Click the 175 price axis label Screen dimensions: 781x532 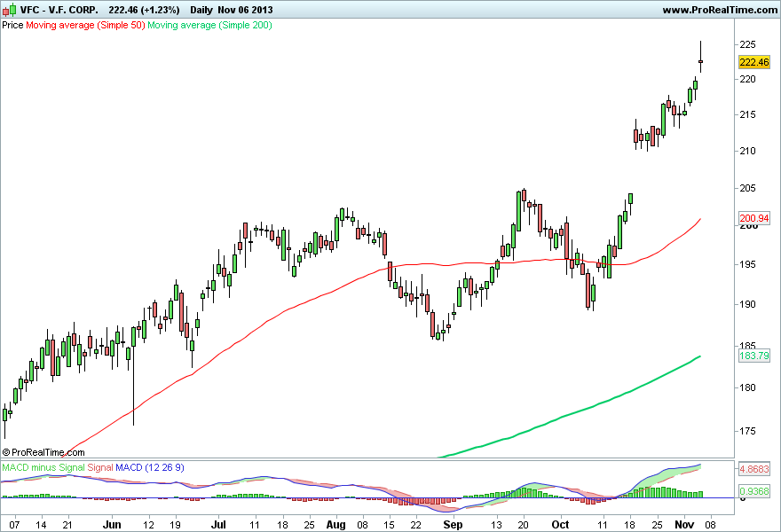(x=747, y=431)
